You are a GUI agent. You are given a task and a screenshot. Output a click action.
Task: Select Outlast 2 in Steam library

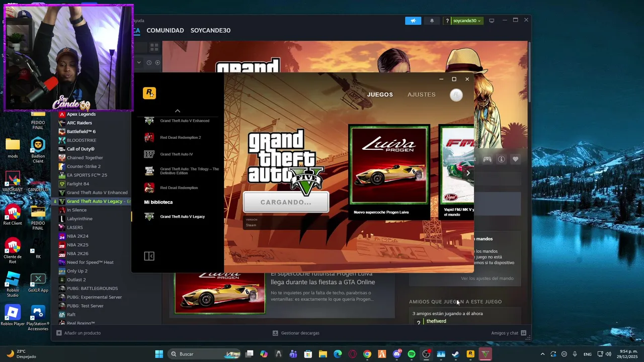pyautogui.click(x=76, y=280)
